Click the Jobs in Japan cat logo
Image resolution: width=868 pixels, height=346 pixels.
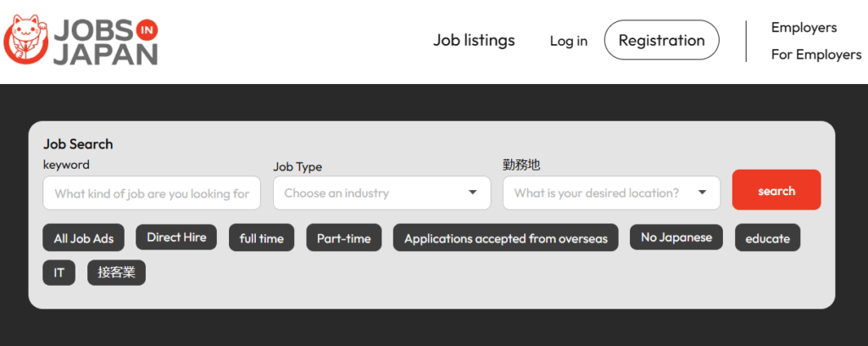[81, 40]
